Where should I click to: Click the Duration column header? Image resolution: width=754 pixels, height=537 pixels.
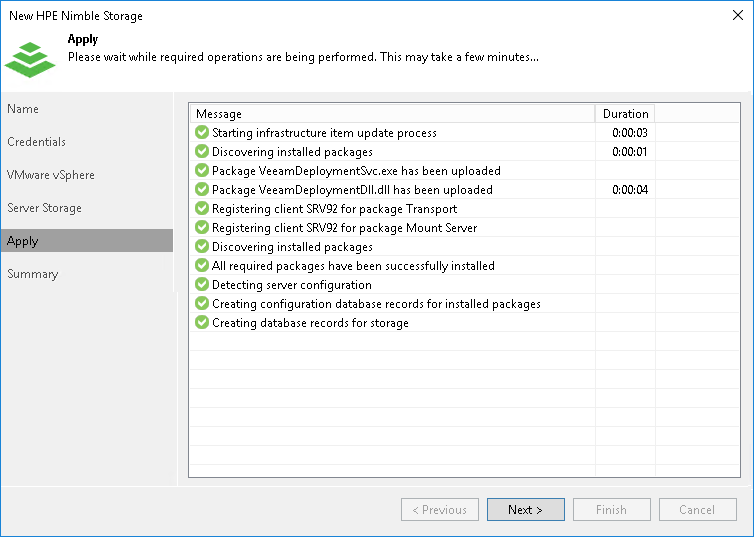pyautogui.click(x=625, y=114)
